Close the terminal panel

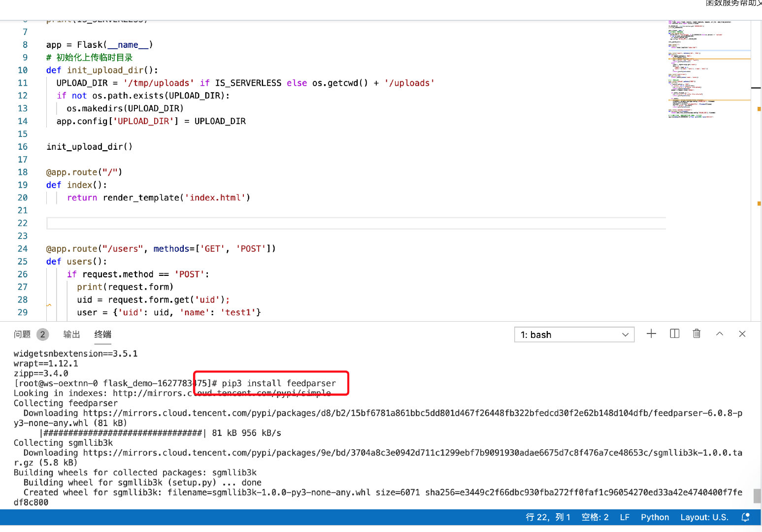coord(742,333)
